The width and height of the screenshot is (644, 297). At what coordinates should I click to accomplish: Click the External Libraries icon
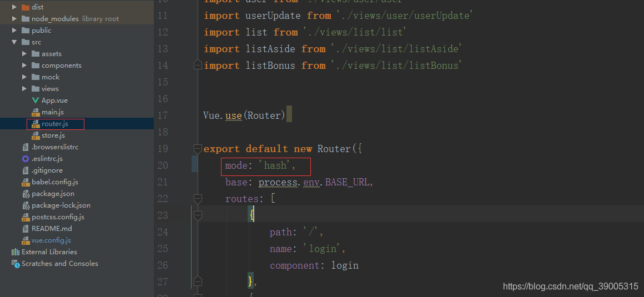[x=16, y=252]
